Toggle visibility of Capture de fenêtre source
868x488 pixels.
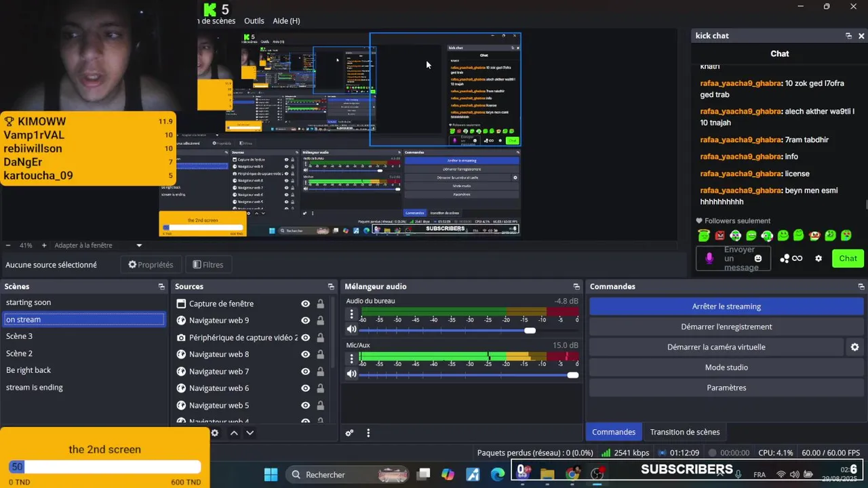305,304
